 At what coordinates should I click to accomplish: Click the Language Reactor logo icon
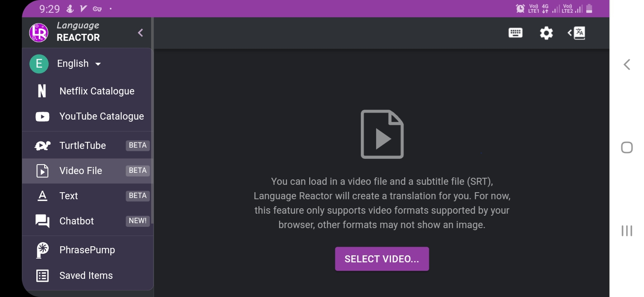point(39,33)
